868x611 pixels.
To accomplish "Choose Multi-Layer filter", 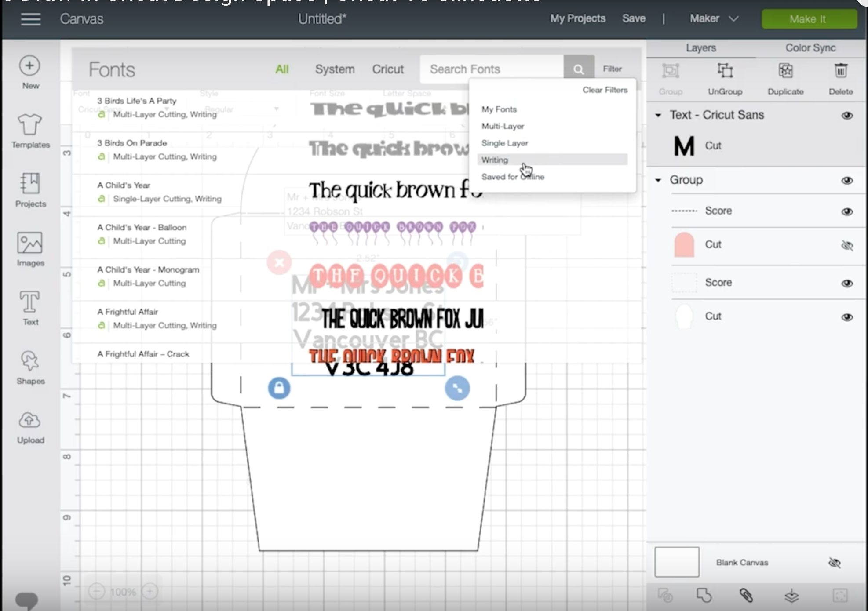I will [x=503, y=126].
